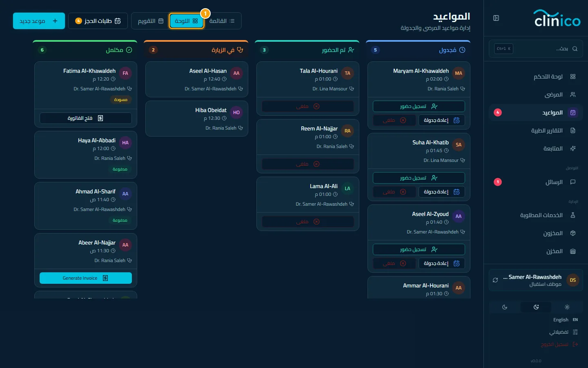Generate Invoice for Abeer Al-Najjar
Screen dimensions: 588x368
point(86,278)
